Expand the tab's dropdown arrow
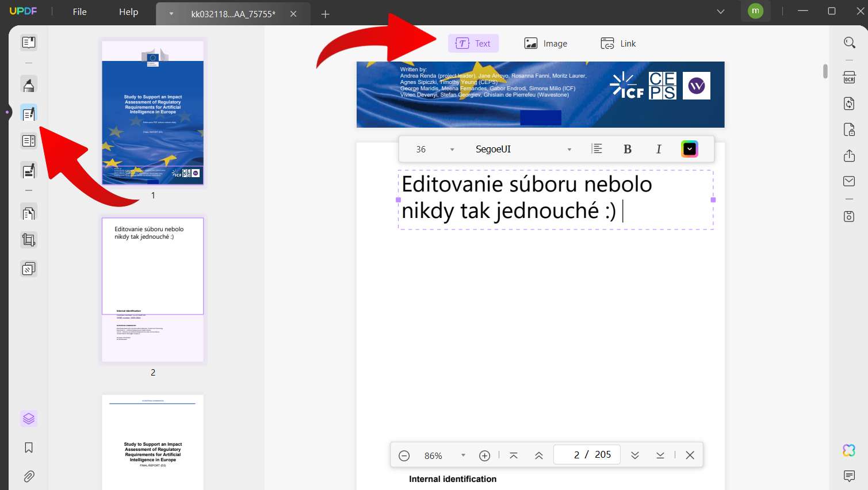The image size is (868, 490). [171, 14]
